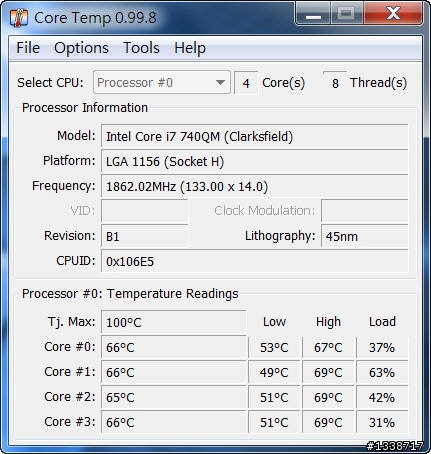Click Core #0 high temperature 67°C
This screenshot has height=454, width=431.
tap(328, 347)
